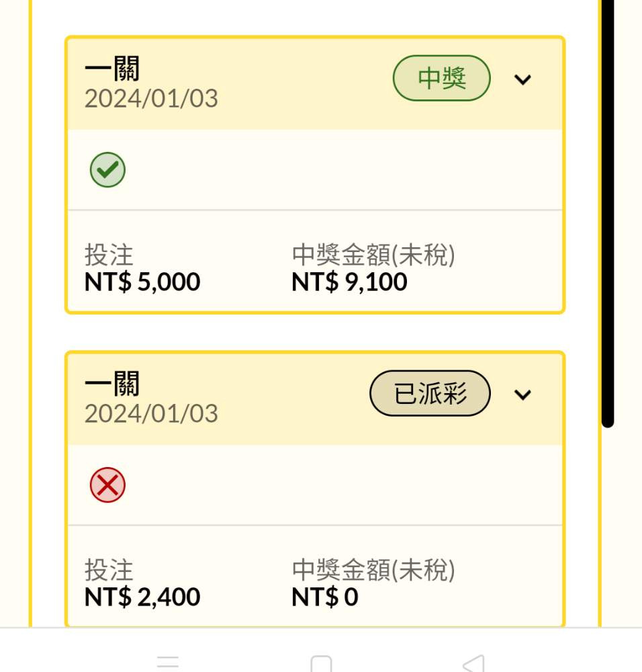Image resolution: width=642 pixels, height=672 pixels.
Task: Click the green checkmark win icon
Action: (x=107, y=169)
